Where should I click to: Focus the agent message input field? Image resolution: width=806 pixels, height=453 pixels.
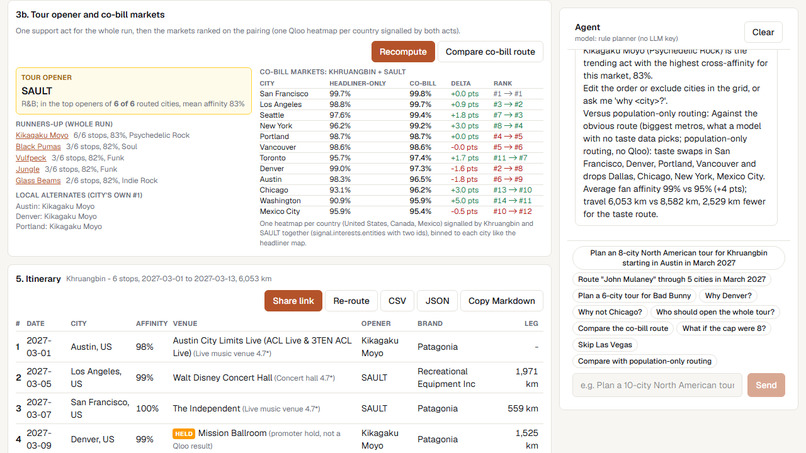657,385
